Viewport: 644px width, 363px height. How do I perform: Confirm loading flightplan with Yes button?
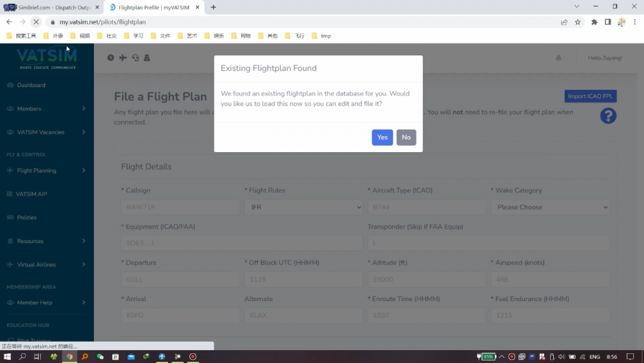click(x=382, y=137)
